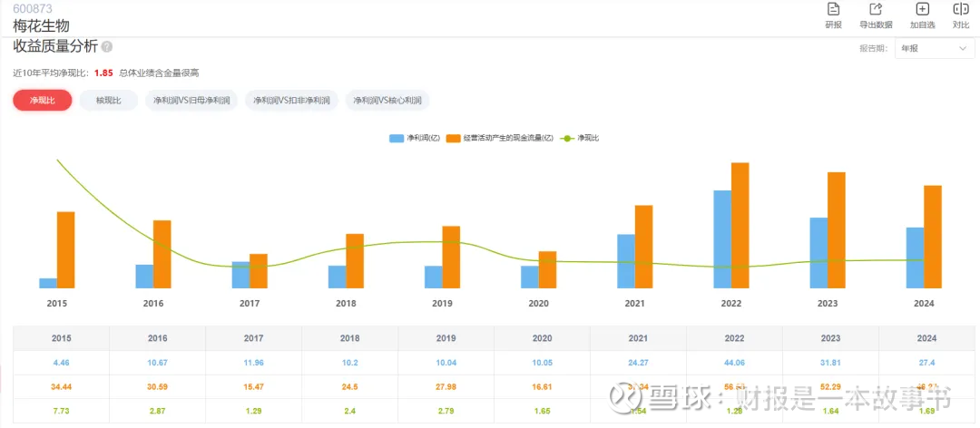980x428 pixels.
Task: Click the 导出数据 export data icon
Action: coord(876,9)
